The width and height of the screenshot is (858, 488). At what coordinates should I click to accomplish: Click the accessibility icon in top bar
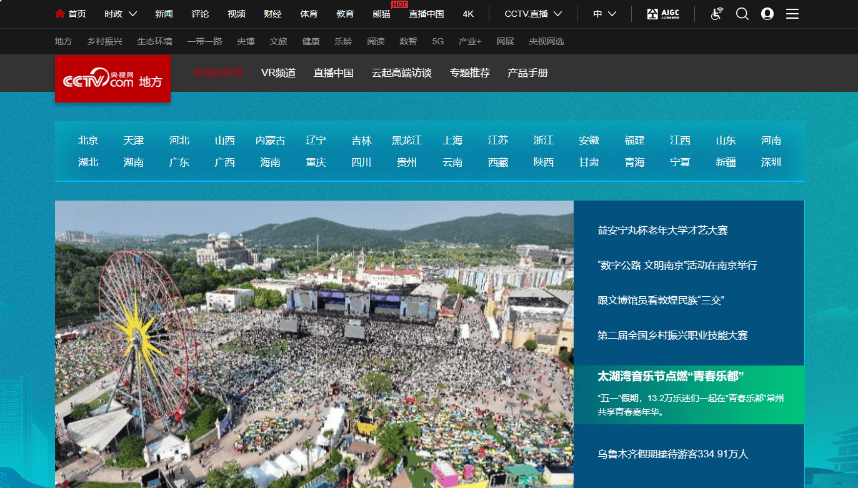[x=716, y=14]
